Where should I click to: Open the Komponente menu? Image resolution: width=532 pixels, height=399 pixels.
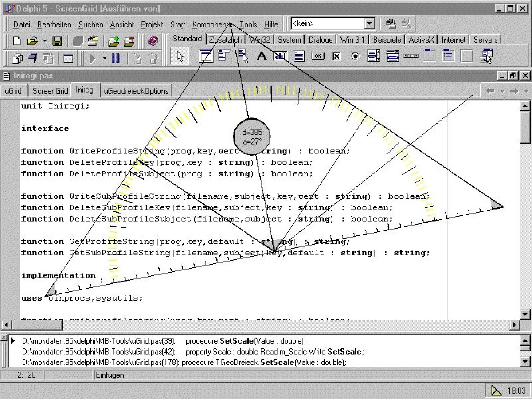pos(212,24)
